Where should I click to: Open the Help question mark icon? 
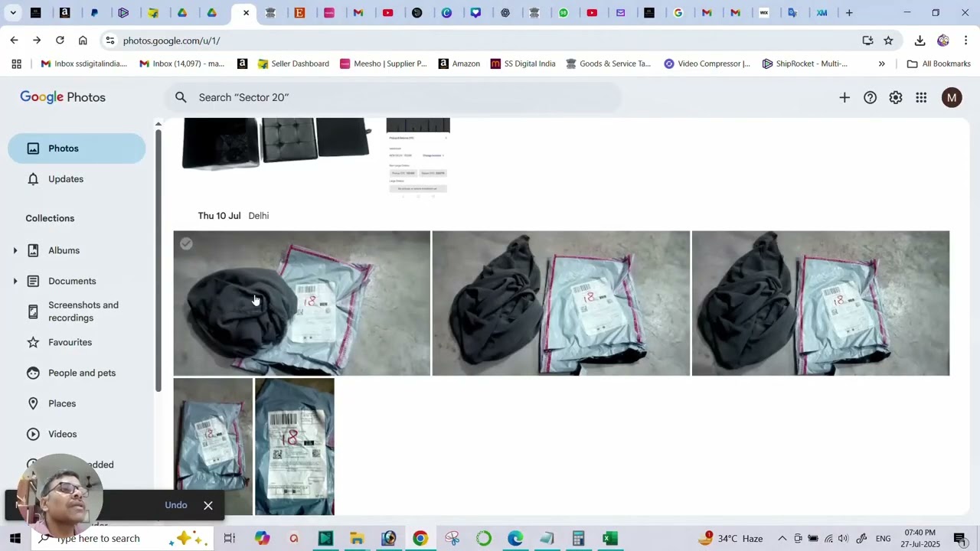pyautogui.click(x=870, y=97)
